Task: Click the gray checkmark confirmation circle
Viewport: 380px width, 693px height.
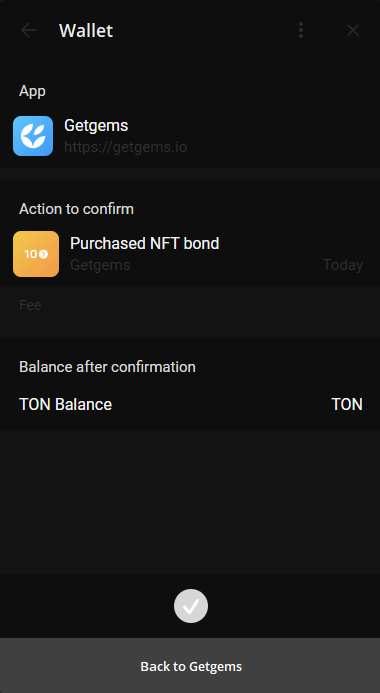Action: pyautogui.click(x=191, y=606)
